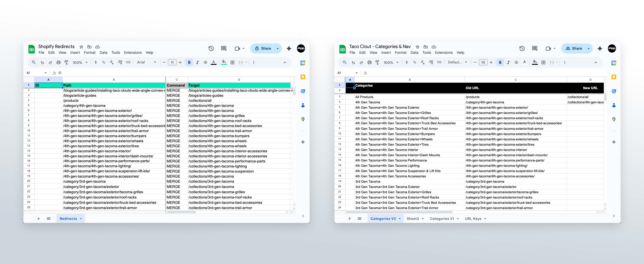Open Format menu in Shopify Redirects
Screen dimensions: 644x264
pyautogui.click(x=89, y=52)
